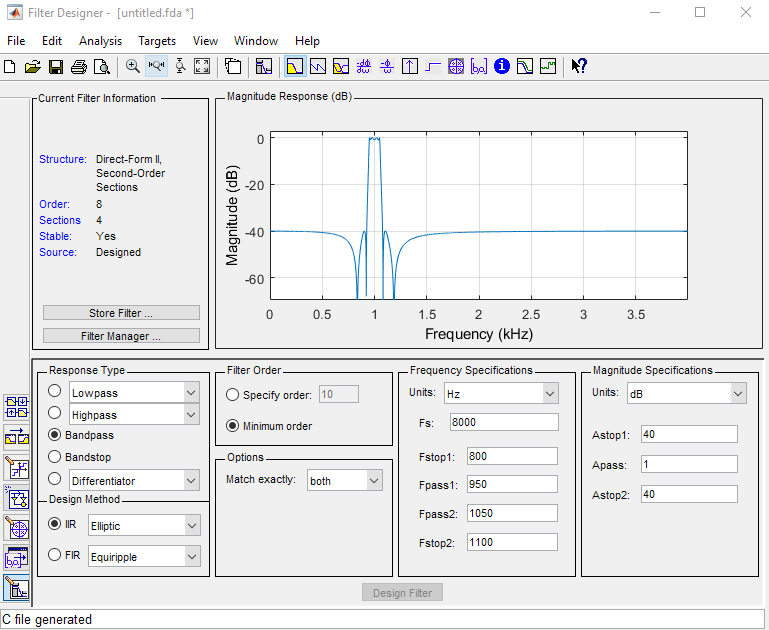
Task: Open frequency Units dropdown showing Hz
Action: [x=501, y=394]
